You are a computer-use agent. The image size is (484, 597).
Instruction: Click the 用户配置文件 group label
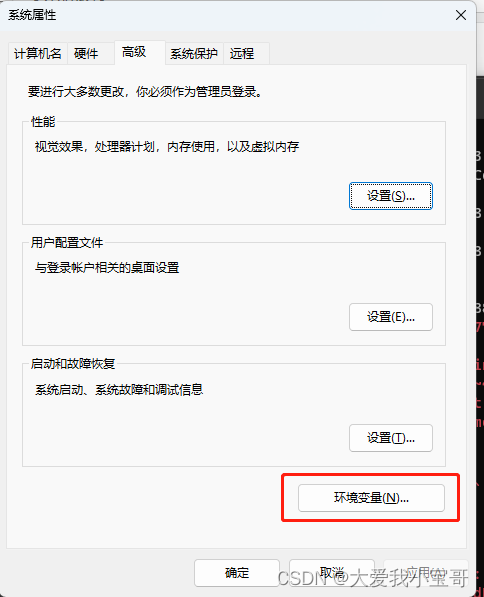[67, 243]
